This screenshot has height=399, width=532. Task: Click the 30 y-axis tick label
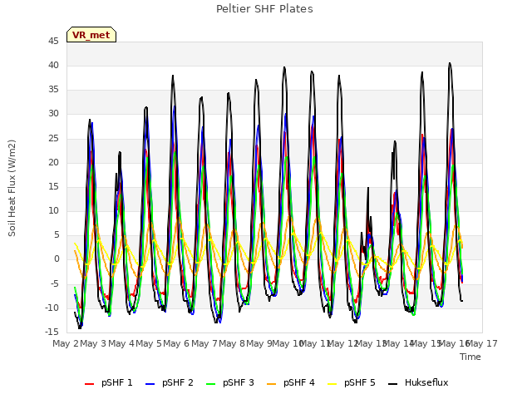click(53, 114)
